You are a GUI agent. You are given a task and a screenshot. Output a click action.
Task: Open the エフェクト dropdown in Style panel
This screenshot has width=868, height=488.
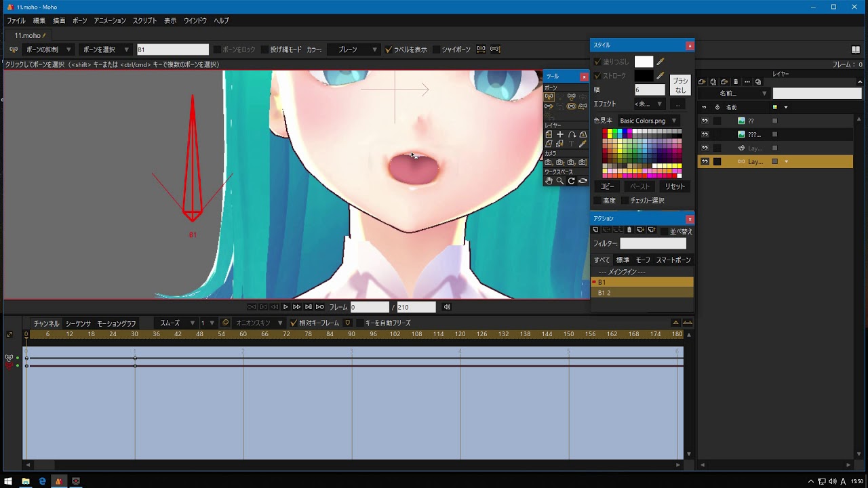(649, 104)
